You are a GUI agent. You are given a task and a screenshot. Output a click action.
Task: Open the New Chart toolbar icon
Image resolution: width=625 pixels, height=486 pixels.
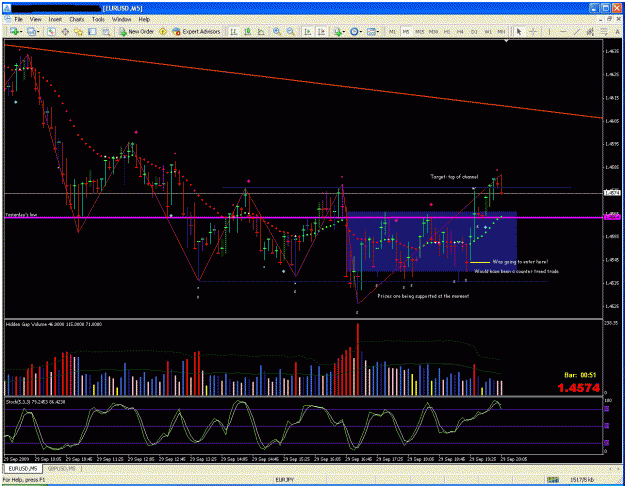[x=14, y=31]
